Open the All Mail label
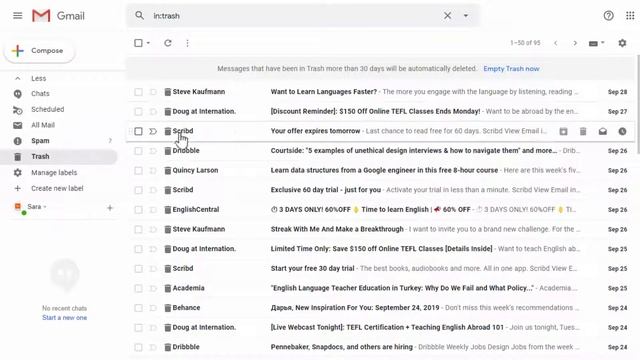The height and width of the screenshot is (360, 640). click(x=43, y=125)
